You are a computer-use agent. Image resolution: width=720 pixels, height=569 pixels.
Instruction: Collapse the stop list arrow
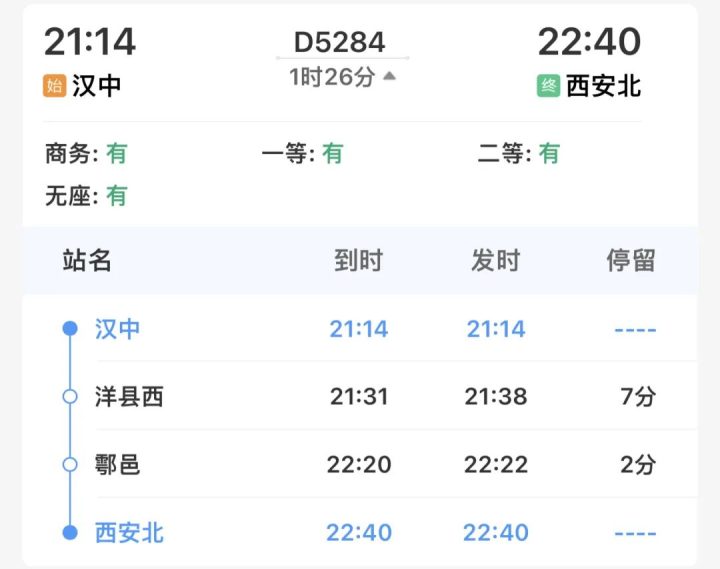coord(389,76)
